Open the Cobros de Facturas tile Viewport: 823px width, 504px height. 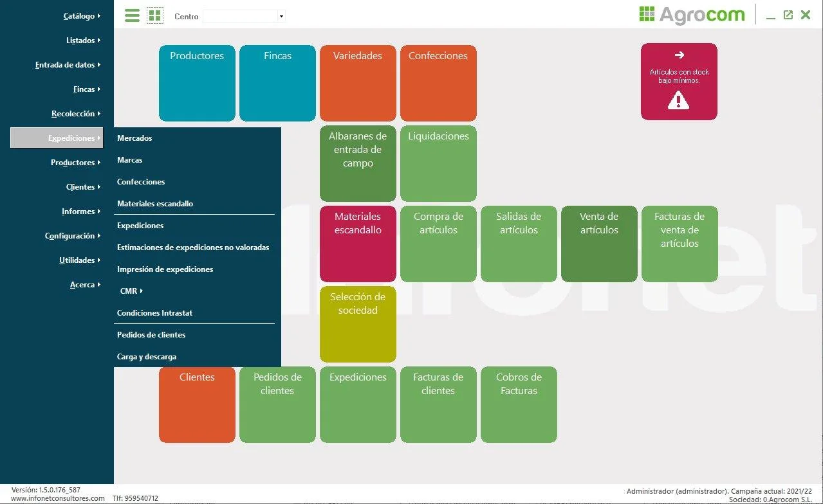coord(519,404)
